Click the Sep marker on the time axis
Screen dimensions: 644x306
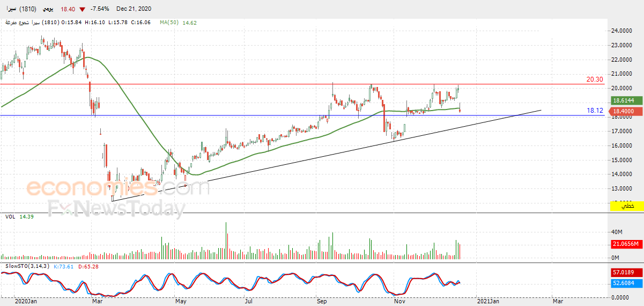(x=323, y=302)
